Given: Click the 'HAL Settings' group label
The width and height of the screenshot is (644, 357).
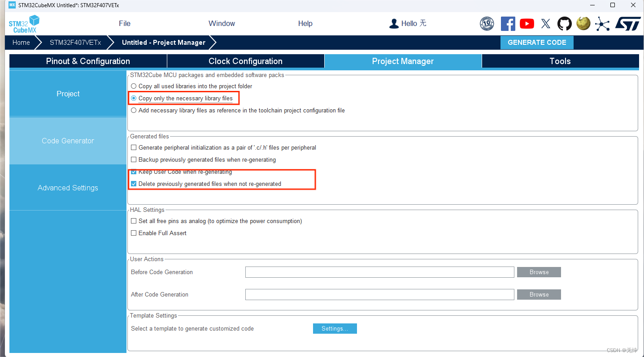Looking at the screenshot, I should click(x=147, y=210).
